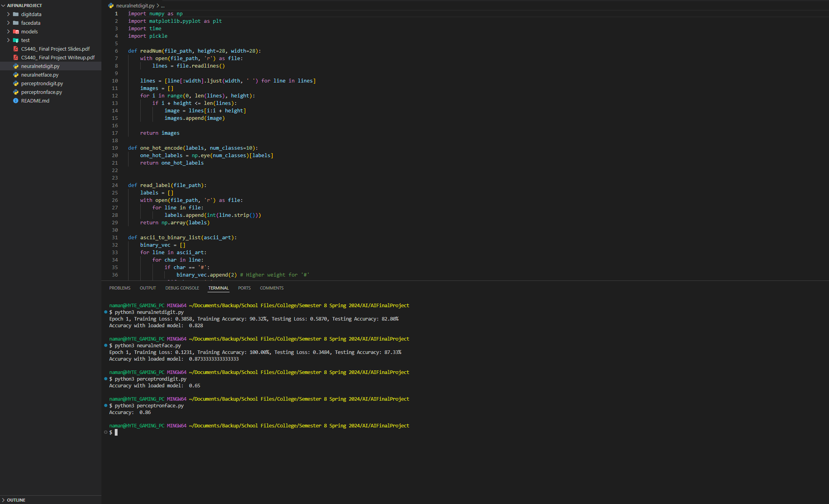
Task: Click the info icon next to README.md
Action: (x=16, y=101)
